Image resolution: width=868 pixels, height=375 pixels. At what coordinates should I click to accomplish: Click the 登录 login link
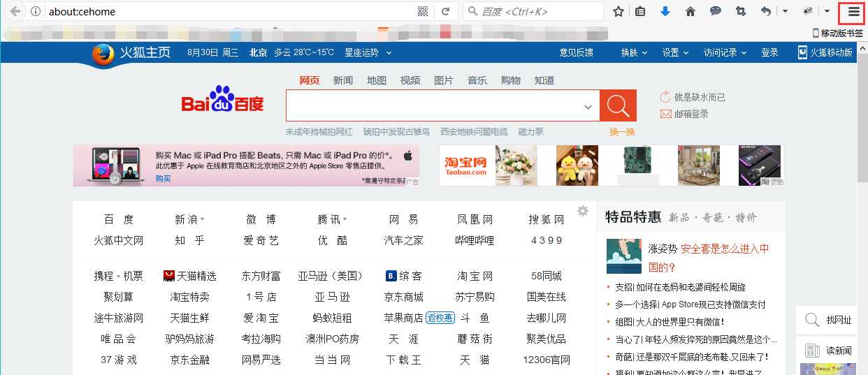769,53
